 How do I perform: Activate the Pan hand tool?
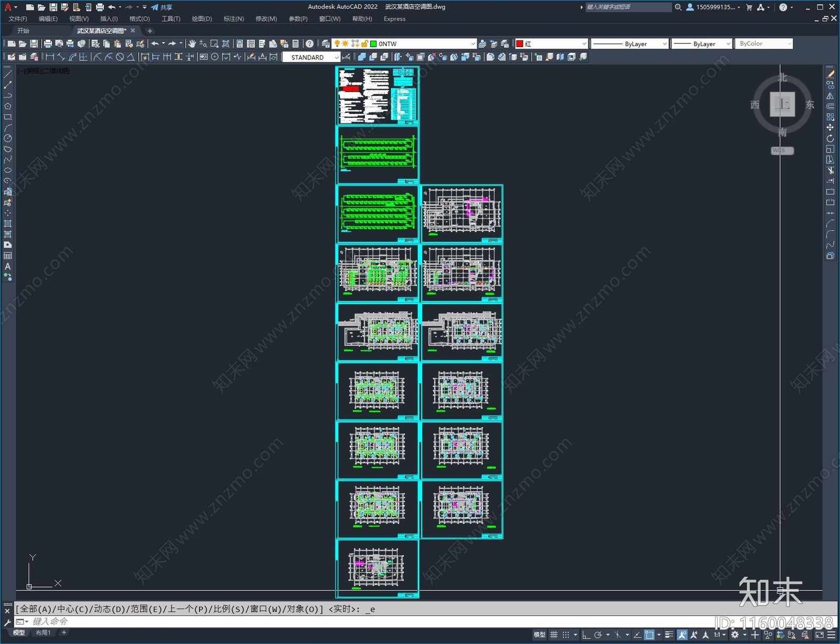click(192, 44)
